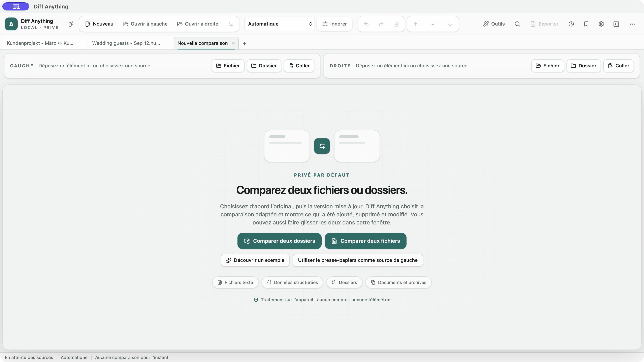Click Comparer deux dossiers
Screen dimensions: 644x362
[279, 241]
